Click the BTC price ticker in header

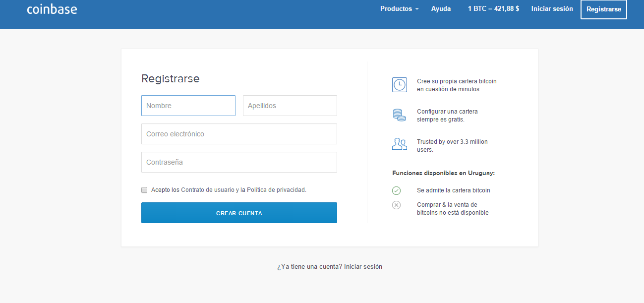coord(493,9)
